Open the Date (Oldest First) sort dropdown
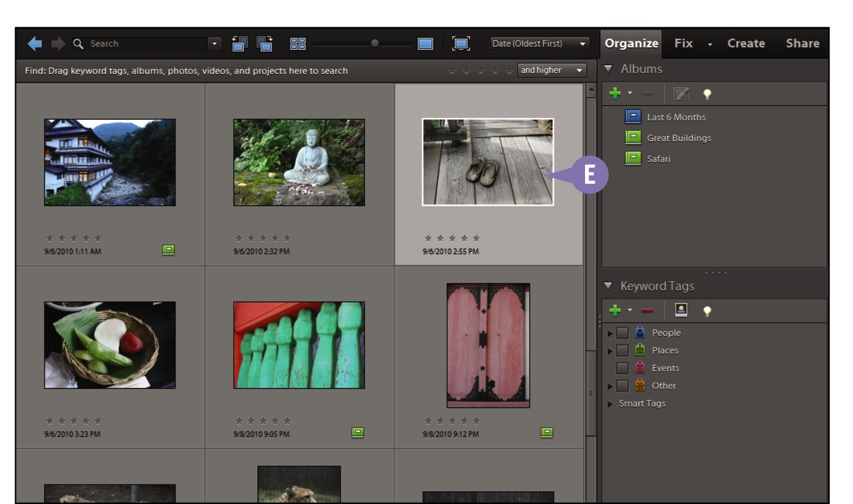Viewport: 853px width, 504px height. [540, 43]
